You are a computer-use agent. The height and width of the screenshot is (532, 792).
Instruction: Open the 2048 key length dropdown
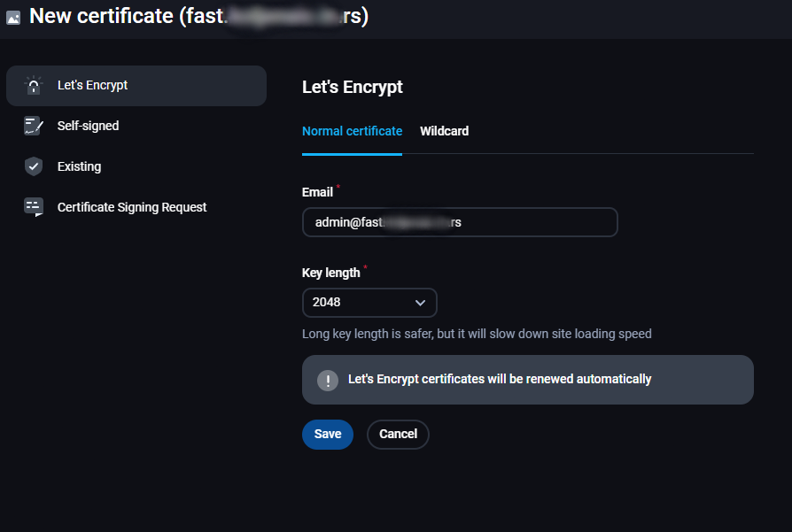369,303
